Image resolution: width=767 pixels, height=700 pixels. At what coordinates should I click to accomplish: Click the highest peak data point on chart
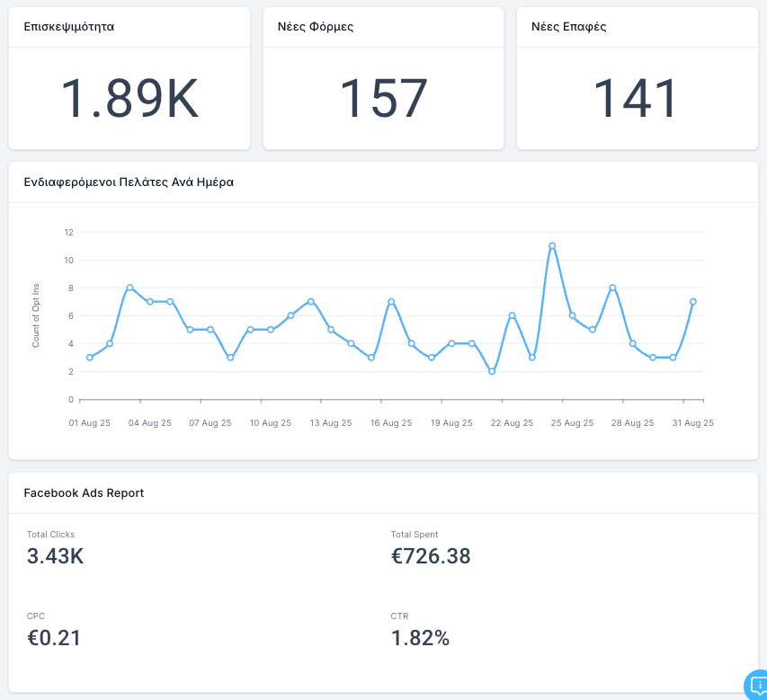552,245
